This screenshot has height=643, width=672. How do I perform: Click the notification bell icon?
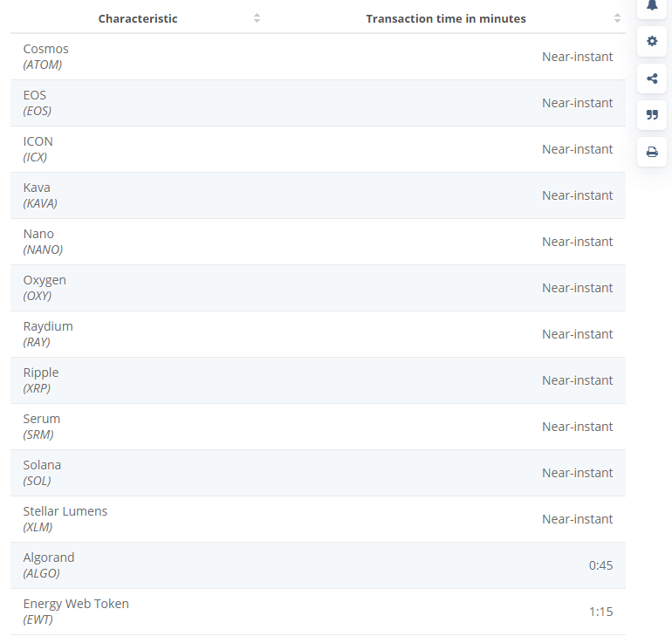[652, 5]
